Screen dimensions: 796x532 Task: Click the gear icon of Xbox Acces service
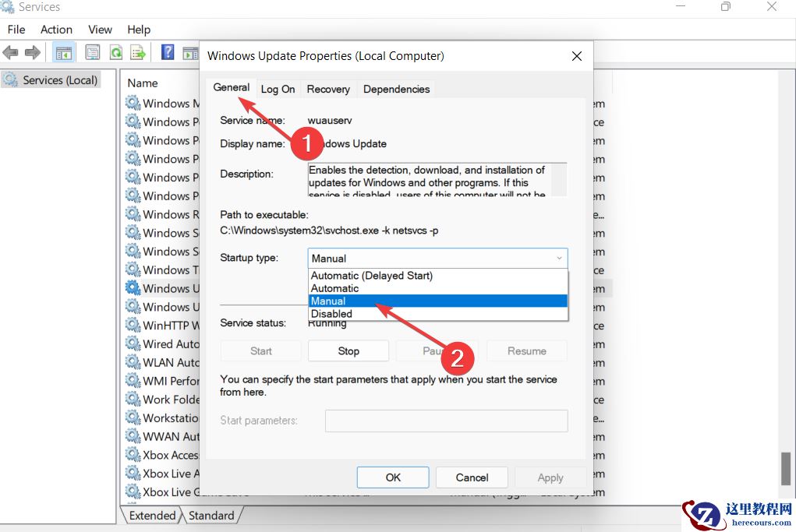click(133, 454)
